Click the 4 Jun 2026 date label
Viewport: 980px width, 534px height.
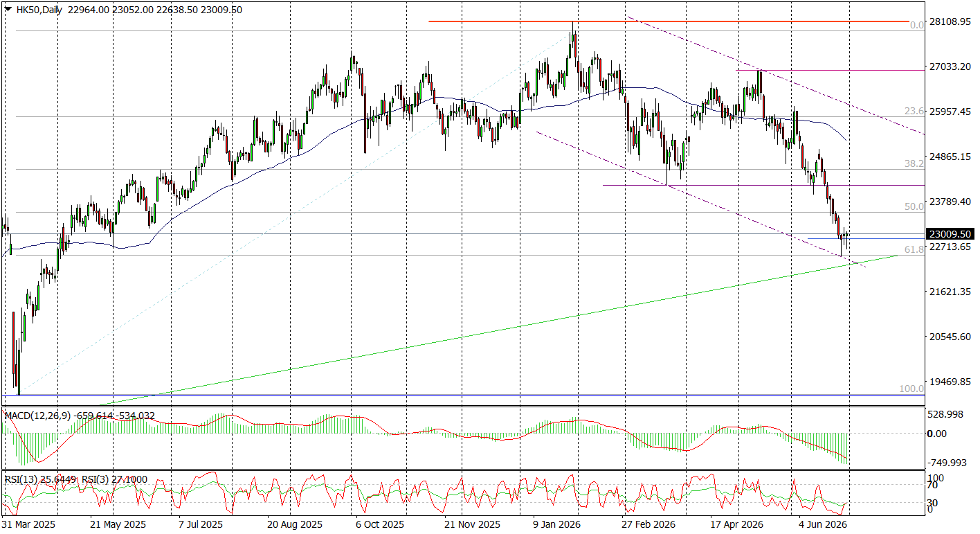pos(823,524)
